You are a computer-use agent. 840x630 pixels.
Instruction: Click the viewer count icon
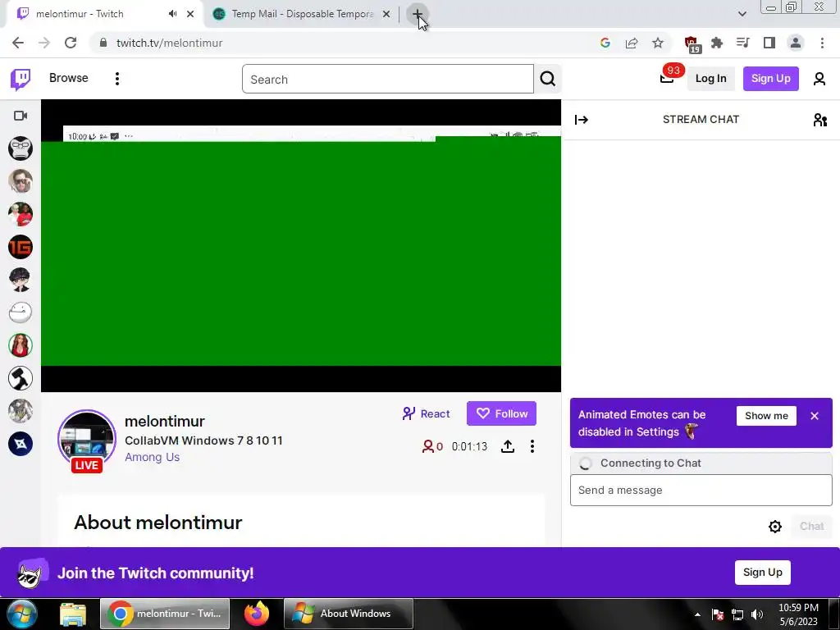point(428,446)
